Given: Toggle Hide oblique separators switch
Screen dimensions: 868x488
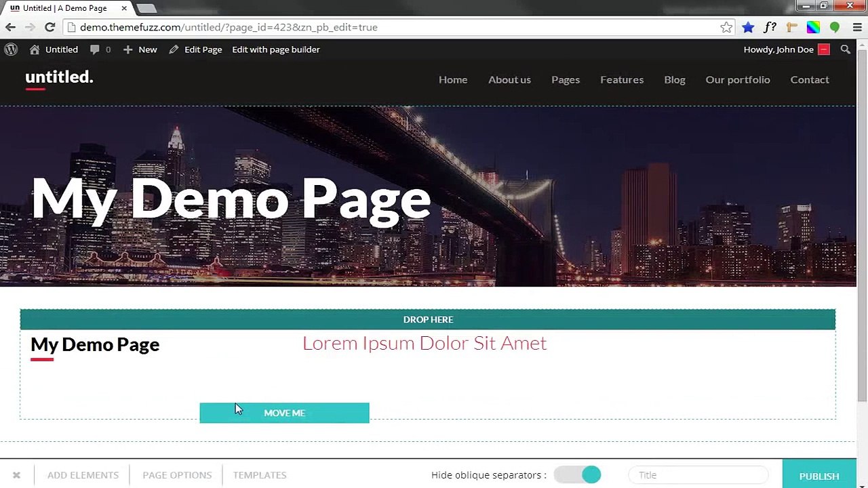Looking at the screenshot, I should (578, 475).
